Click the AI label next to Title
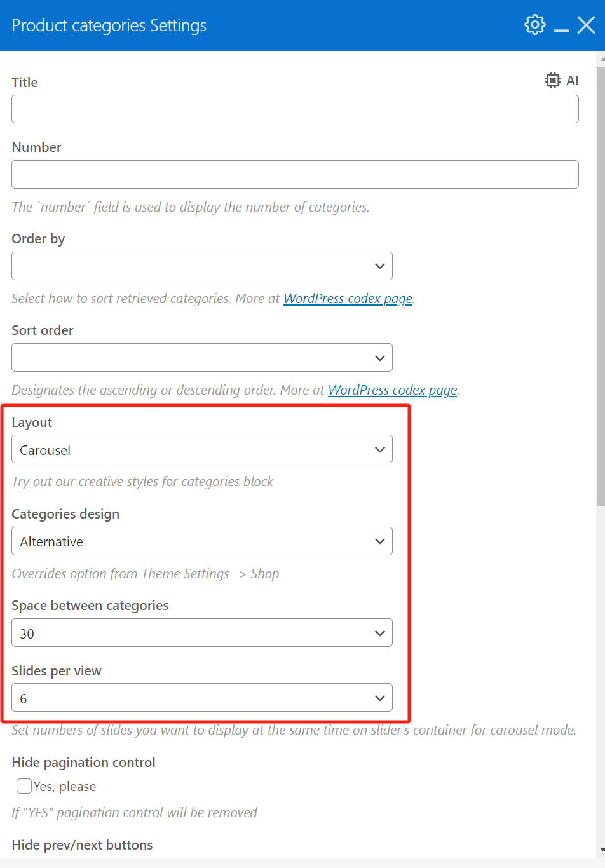This screenshot has height=868, width=605. point(573,81)
